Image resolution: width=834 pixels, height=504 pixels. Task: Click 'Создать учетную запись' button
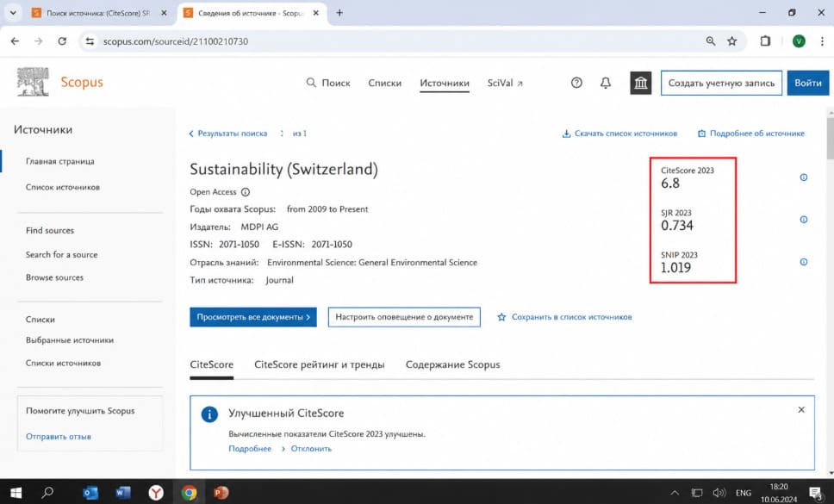tap(721, 83)
